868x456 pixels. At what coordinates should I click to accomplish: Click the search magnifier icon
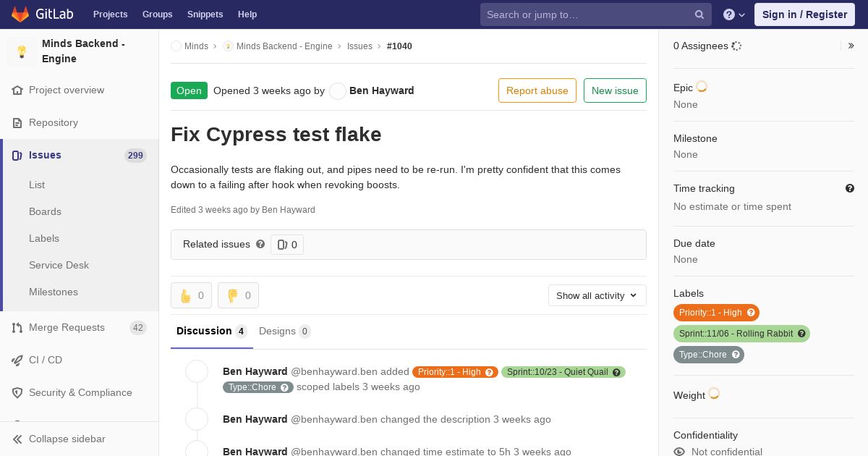click(x=699, y=14)
